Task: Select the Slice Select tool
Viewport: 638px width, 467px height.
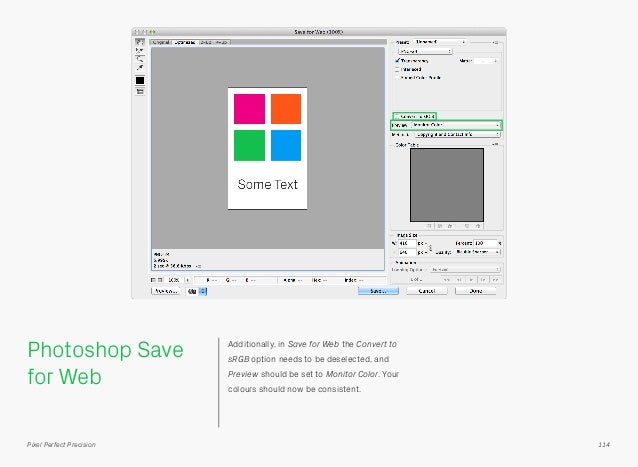Action: tap(140, 50)
